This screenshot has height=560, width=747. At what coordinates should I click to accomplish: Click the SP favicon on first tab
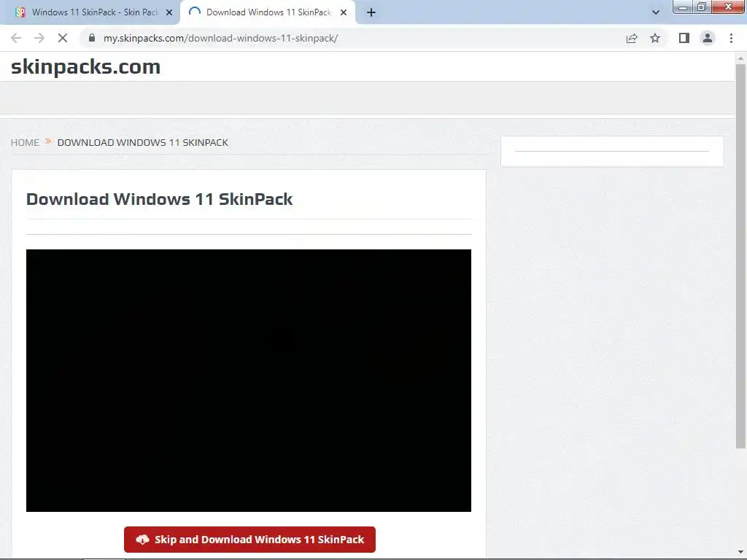[x=20, y=12]
